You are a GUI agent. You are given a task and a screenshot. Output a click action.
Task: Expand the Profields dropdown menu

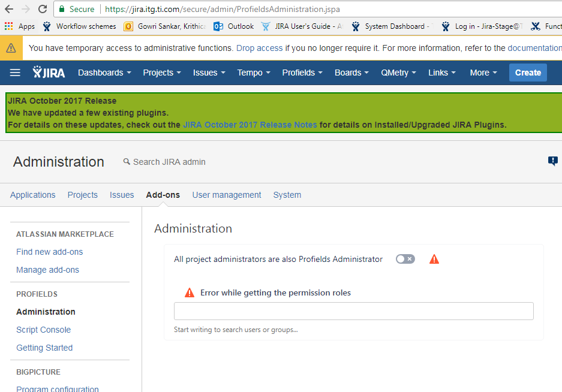(x=302, y=73)
